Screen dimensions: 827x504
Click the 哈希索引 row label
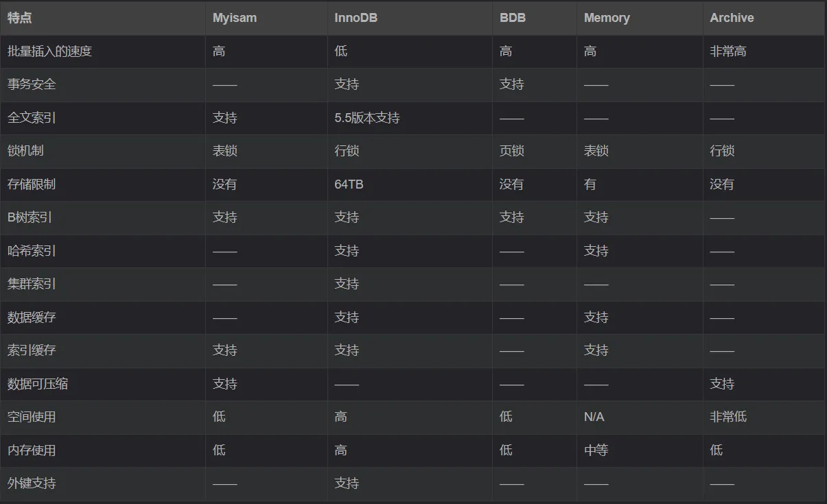tap(32, 251)
